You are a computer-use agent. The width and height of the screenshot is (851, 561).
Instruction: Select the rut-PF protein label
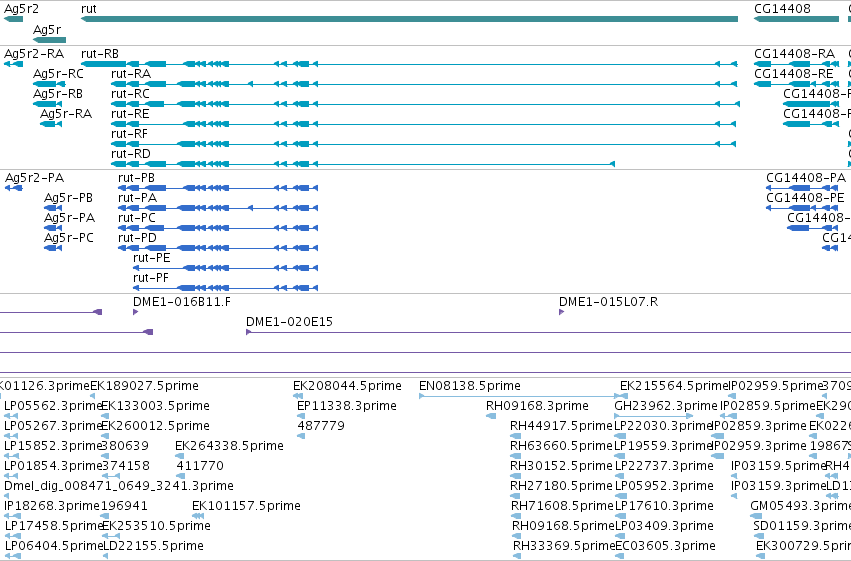[x=151, y=278]
